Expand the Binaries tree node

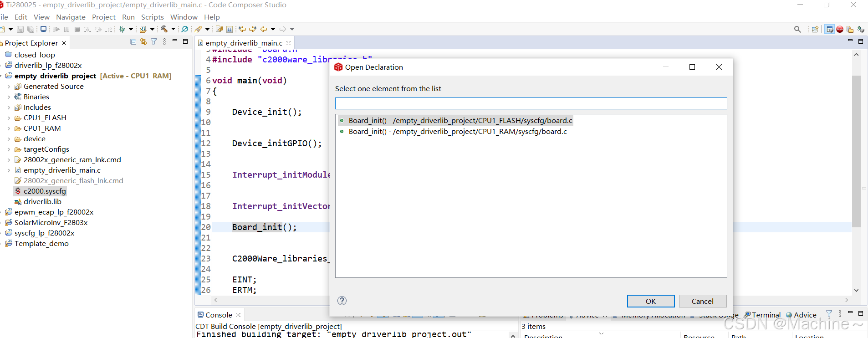9,97
